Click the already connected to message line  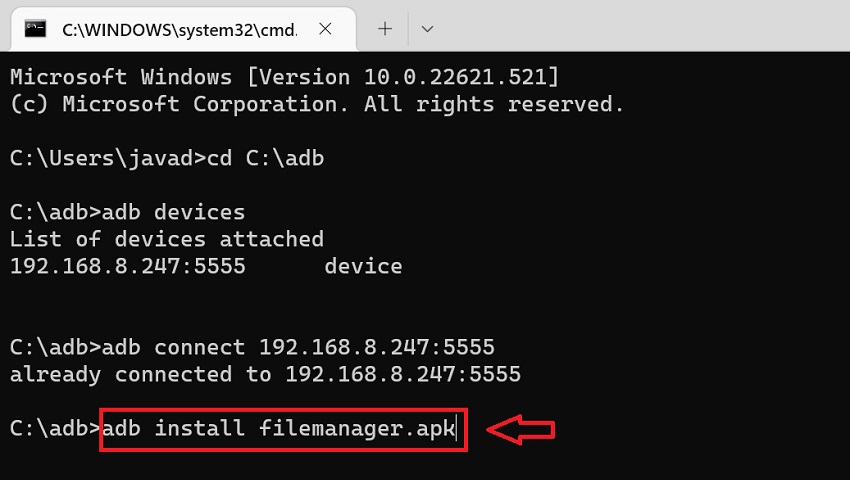265,374
